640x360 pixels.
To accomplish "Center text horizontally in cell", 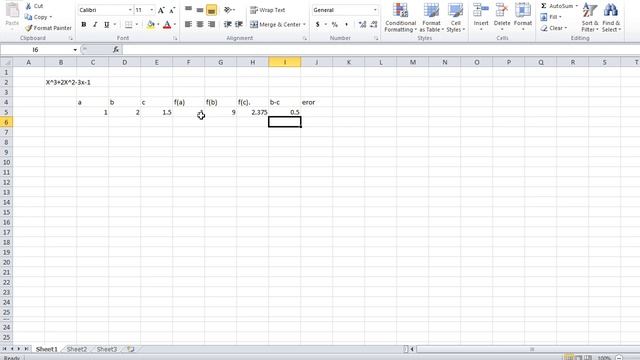I will [x=200, y=24].
